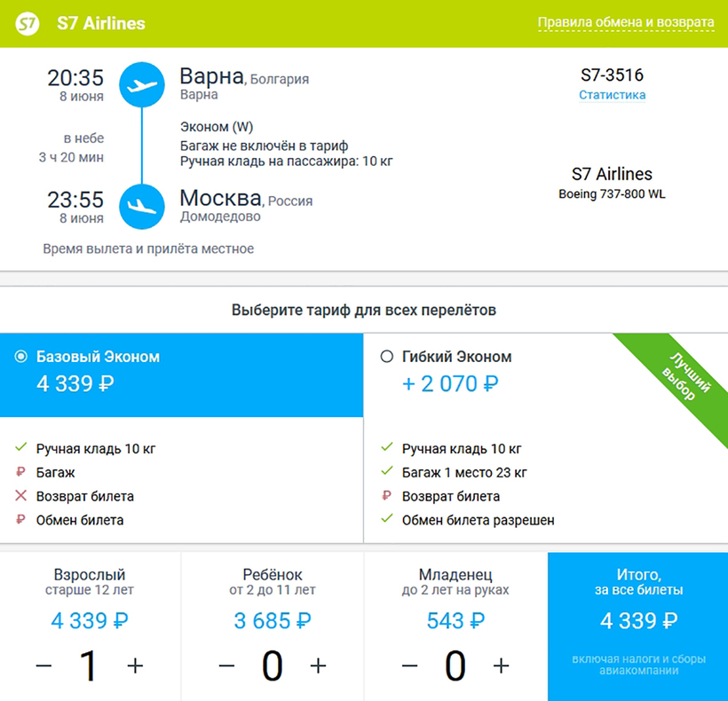Click the Время вылета и прилёта местное note
The image size is (728, 701).
point(148,248)
